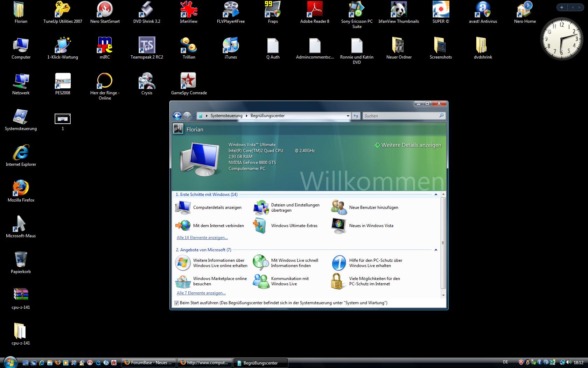The image size is (588, 368).
Task: Select the TuneUp Utilities 2007 icon
Action: [x=63, y=12]
